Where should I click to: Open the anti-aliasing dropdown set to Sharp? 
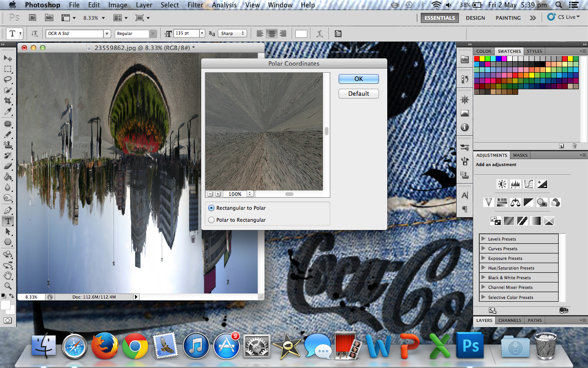click(232, 33)
